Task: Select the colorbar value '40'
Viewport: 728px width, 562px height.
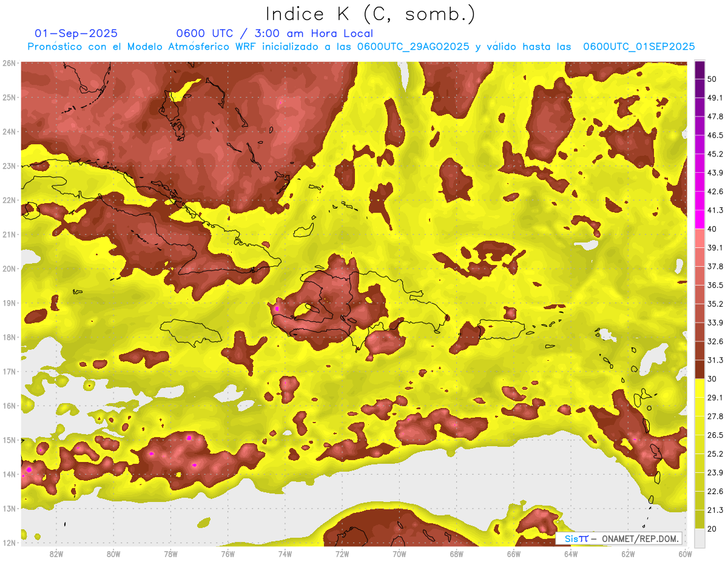Action: [712, 229]
